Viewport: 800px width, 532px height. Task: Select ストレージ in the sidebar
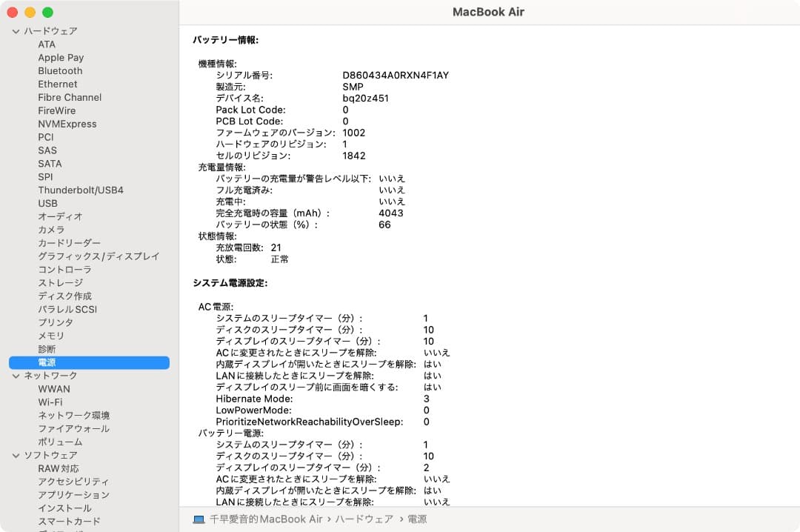[x=60, y=283]
